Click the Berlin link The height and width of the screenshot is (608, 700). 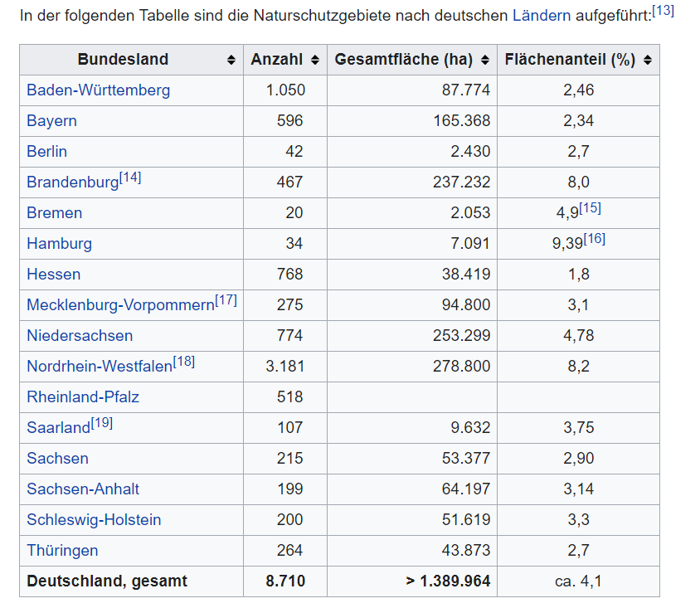[46, 152]
